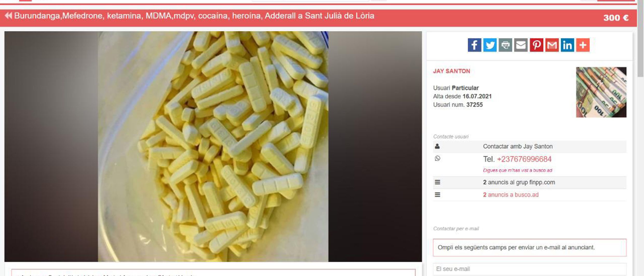
Task: Pin this page with the Pinterest icon
Action: tap(536, 45)
